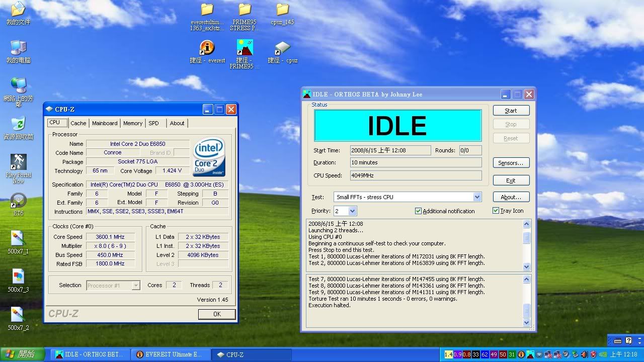Click the Intel Core 2 Duo logo
The image size is (644, 362).
(209, 156)
